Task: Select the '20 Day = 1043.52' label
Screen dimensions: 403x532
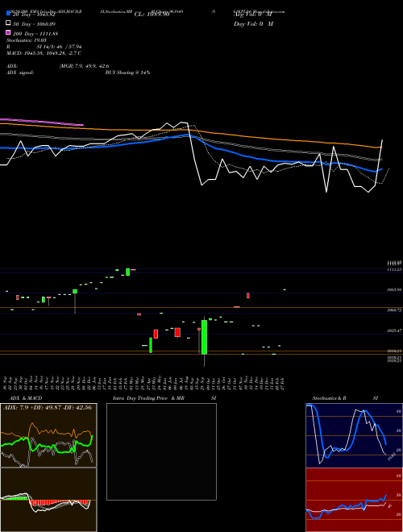Action: coord(34,15)
